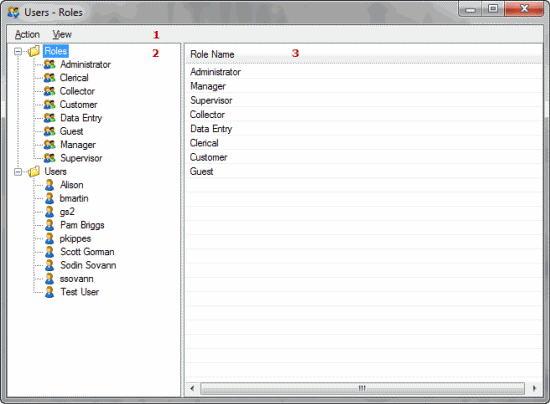Select Customer text in the tree

click(79, 105)
